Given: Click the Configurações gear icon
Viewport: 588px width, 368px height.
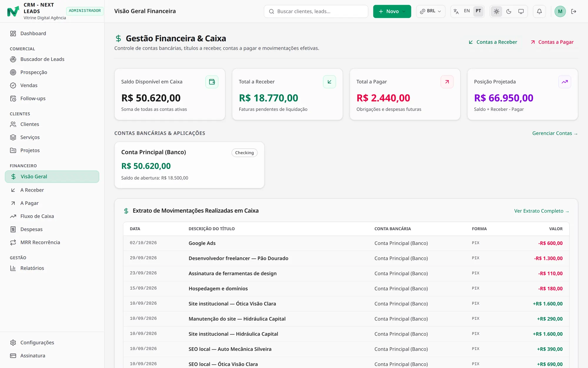Looking at the screenshot, I should pos(13,343).
